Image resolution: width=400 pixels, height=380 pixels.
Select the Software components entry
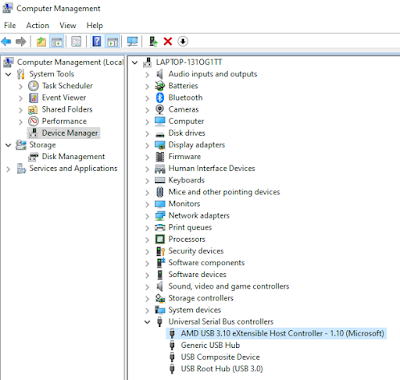pos(206,263)
